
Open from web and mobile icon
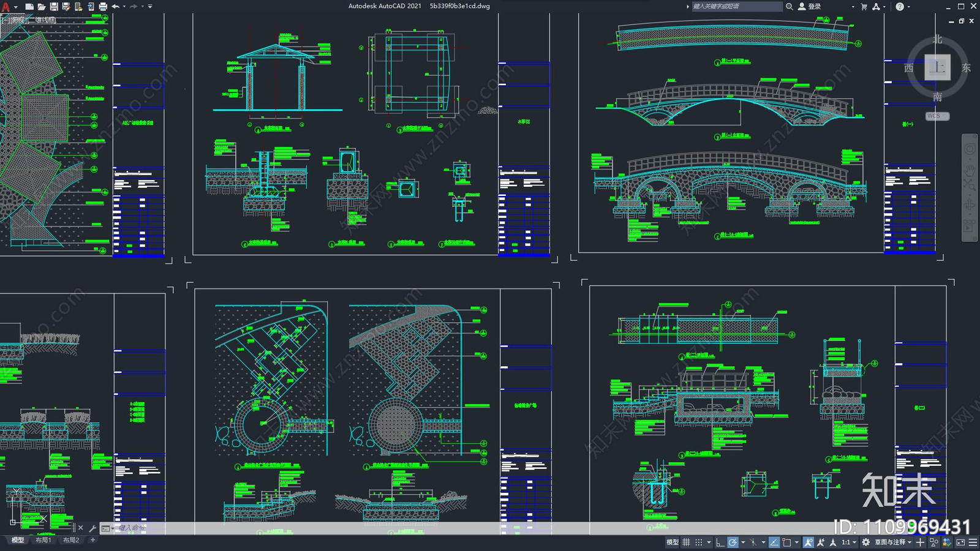[x=78, y=7]
